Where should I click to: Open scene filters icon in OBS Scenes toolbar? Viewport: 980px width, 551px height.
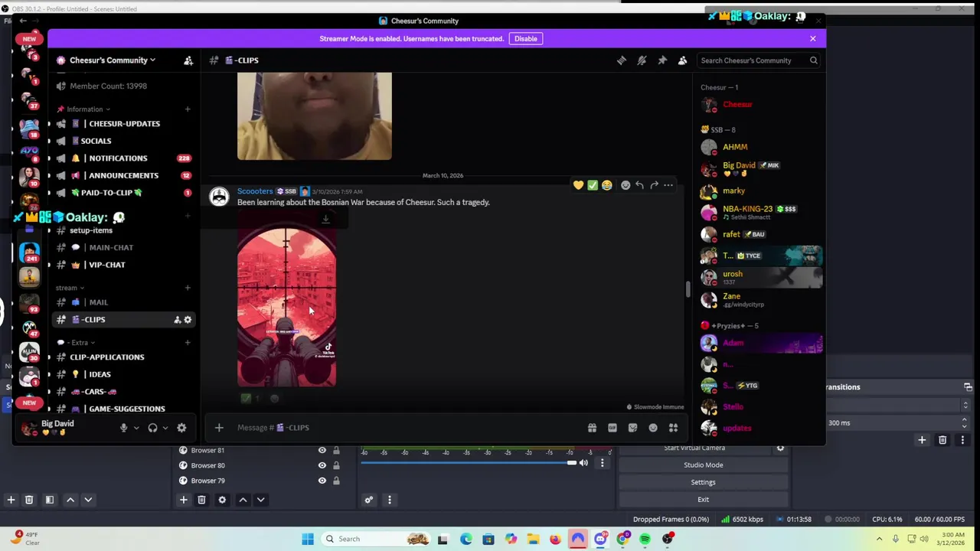[x=50, y=500]
